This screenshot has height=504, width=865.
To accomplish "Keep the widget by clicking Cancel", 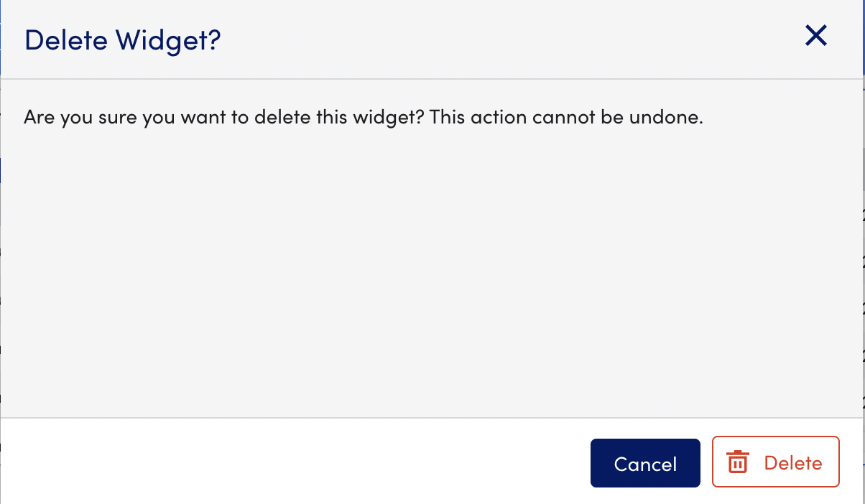I will coord(645,463).
